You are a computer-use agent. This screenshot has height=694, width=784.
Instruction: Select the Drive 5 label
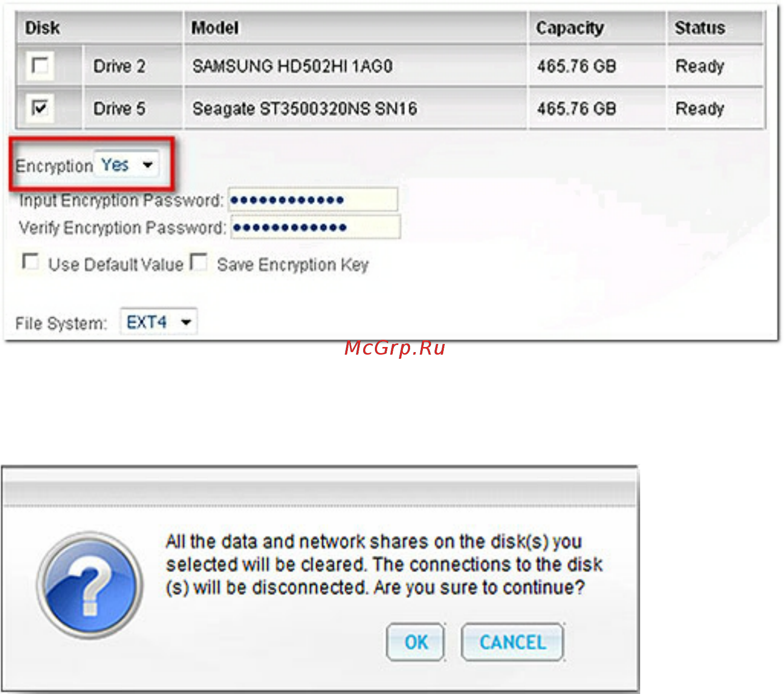coord(119,108)
